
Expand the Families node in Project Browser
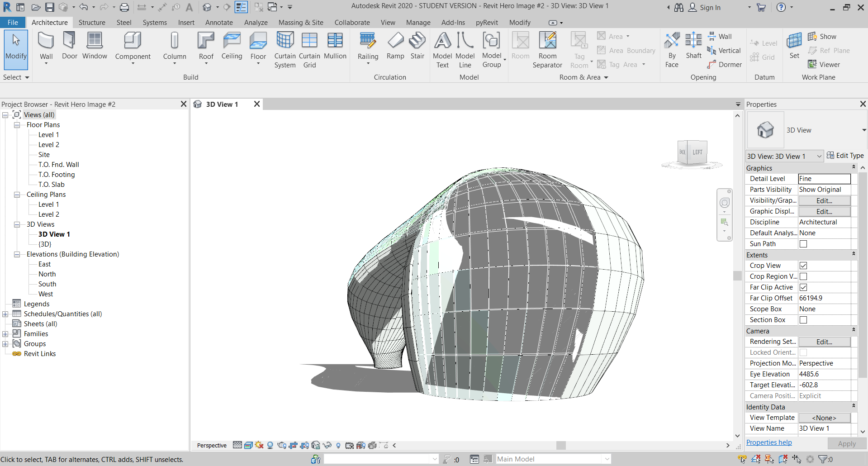5,333
